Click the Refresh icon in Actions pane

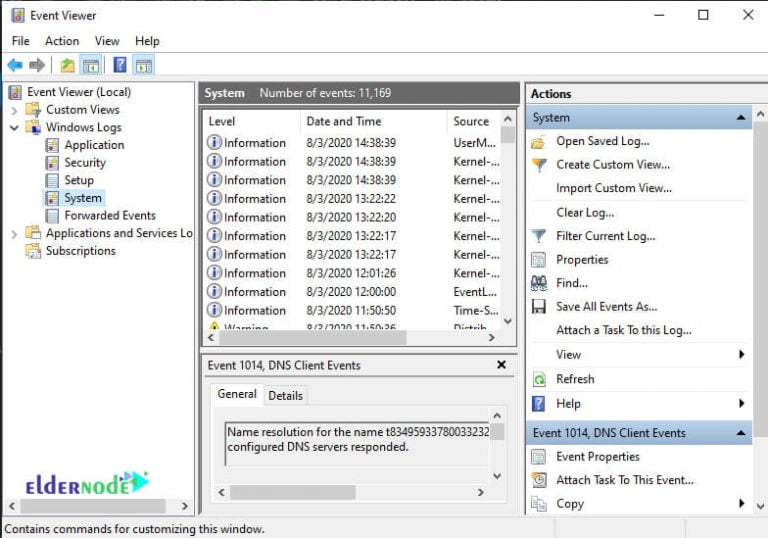point(539,379)
